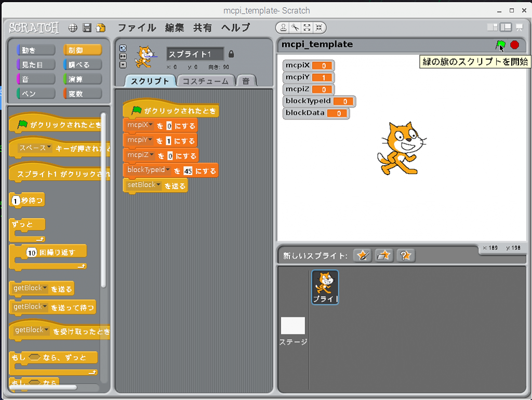Click the globe language icon
This screenshot has width=532, height=400.
(x=73, y=28)
